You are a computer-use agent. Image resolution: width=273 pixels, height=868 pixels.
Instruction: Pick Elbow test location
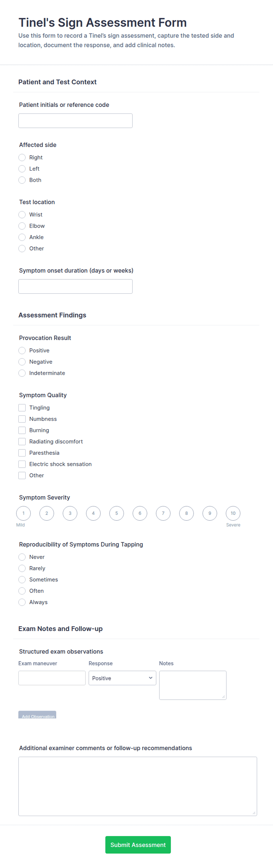coord(22,226)
